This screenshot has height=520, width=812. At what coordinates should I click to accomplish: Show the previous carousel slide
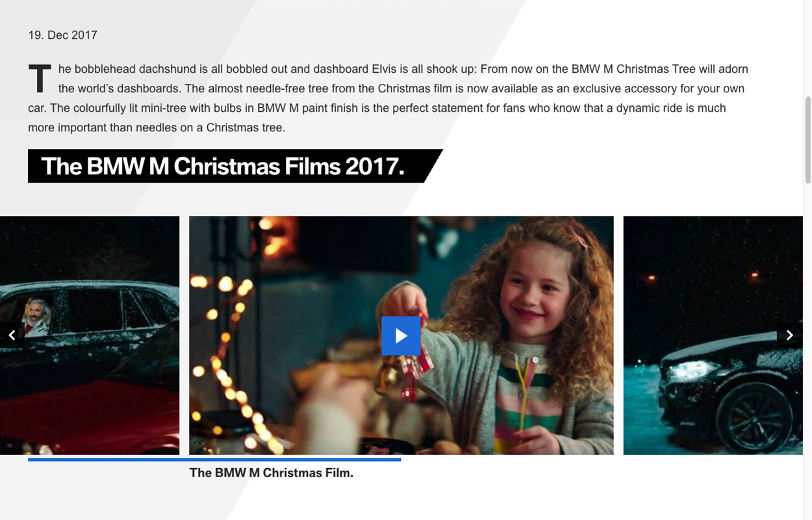point(12,335)
